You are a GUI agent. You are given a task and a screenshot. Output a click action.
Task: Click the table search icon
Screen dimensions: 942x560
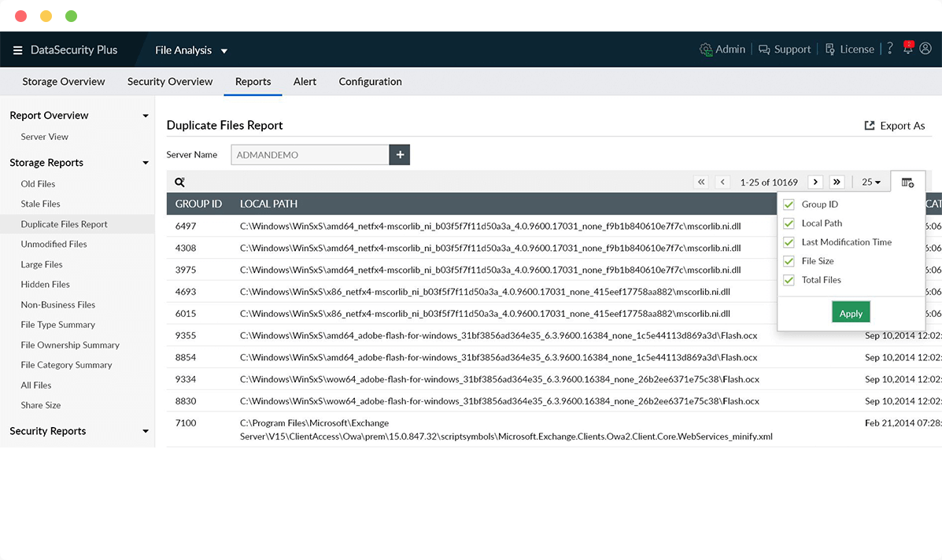(179, 182)
